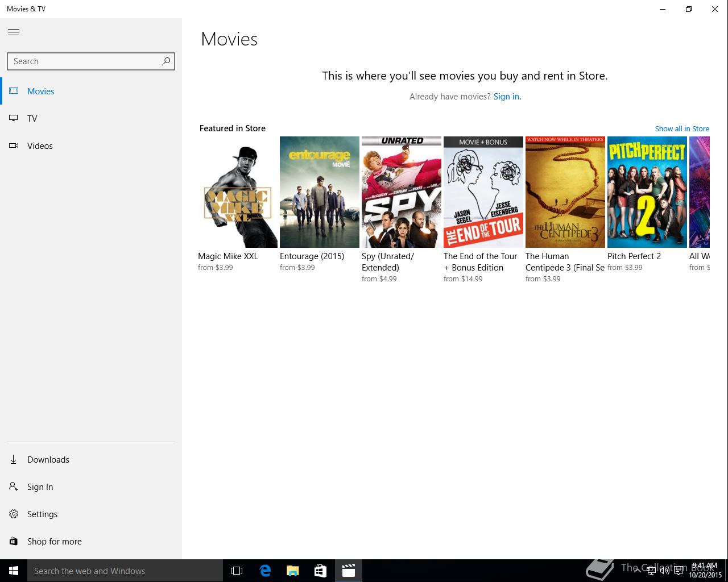Open the hamburger navigation menu
This screenshot has height=582, width=728.
click(x=14, y=32)
